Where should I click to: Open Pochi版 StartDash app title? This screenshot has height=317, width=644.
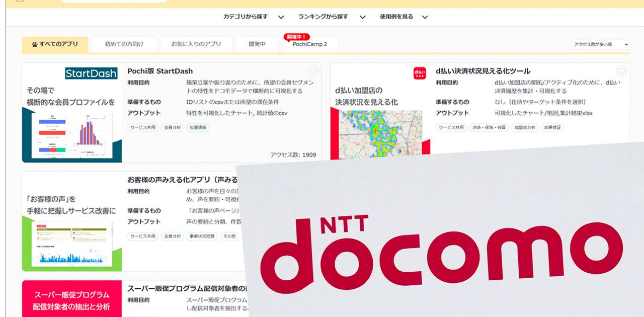tap(160, 71)
